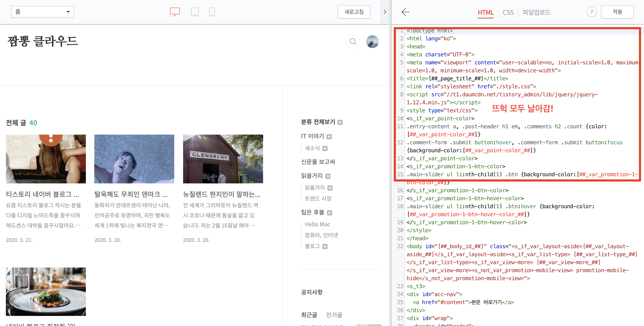This screenshot has width=644, height=326.
Task: Go back using the left arrow icon
Action: click(x=406, y=12)
